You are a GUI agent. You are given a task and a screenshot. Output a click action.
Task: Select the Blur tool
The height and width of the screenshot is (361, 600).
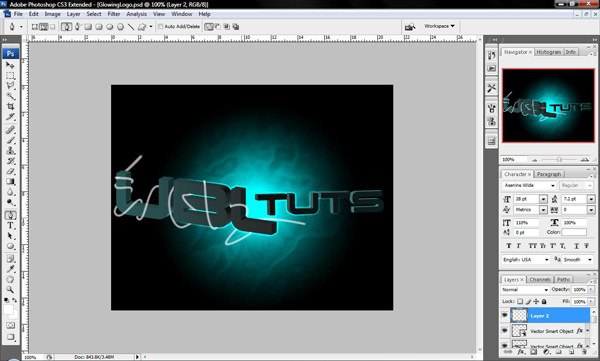[x=10, y=192]
